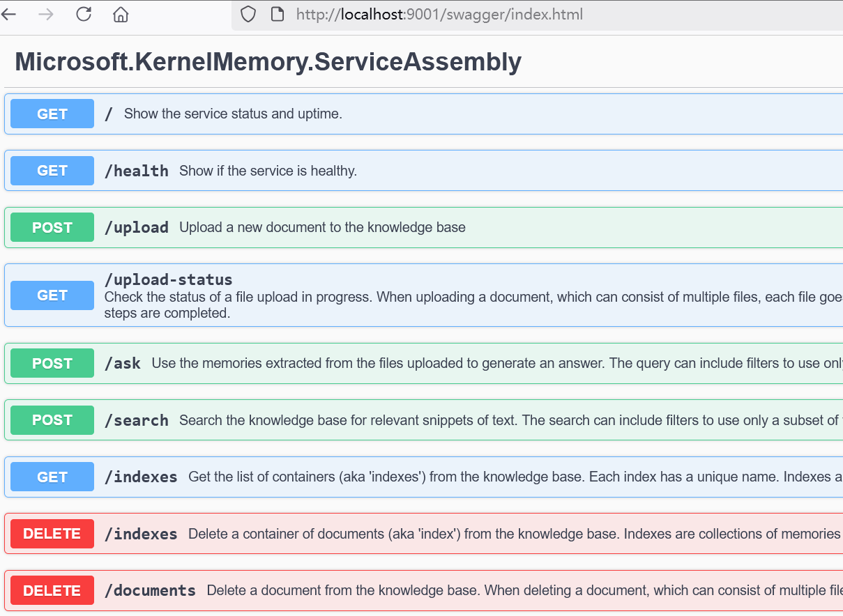Click 'Search the knowledge base for relevant snippets' text
Image resolution: width=843 pixels, height=616 pixels.
[x=511, y=420]
